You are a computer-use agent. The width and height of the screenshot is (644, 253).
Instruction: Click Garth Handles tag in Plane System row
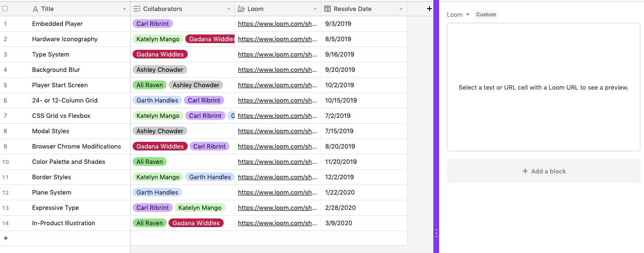(x=157, y=192)
